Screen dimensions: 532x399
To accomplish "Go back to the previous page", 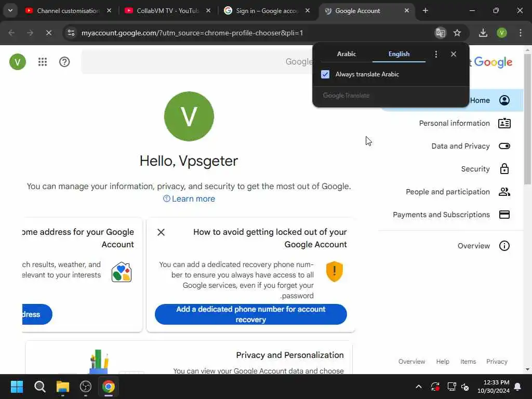I will 11,33.
